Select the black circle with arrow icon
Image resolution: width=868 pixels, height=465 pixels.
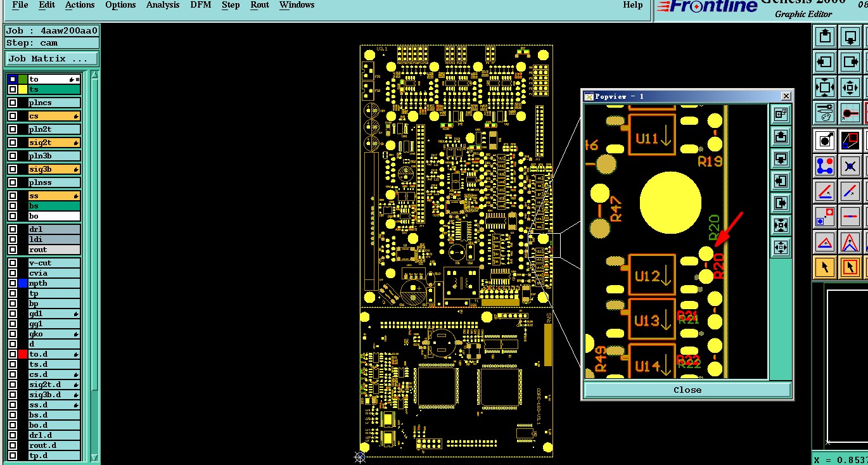pyautogui.click(x=825, y=141)
